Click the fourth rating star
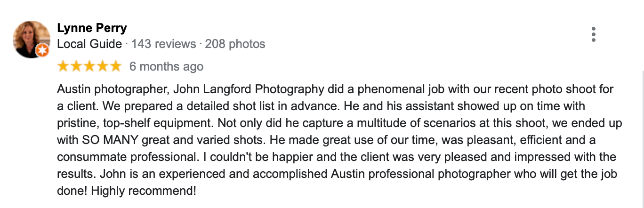This screenshot has height=208, width=644. [102, 67]
